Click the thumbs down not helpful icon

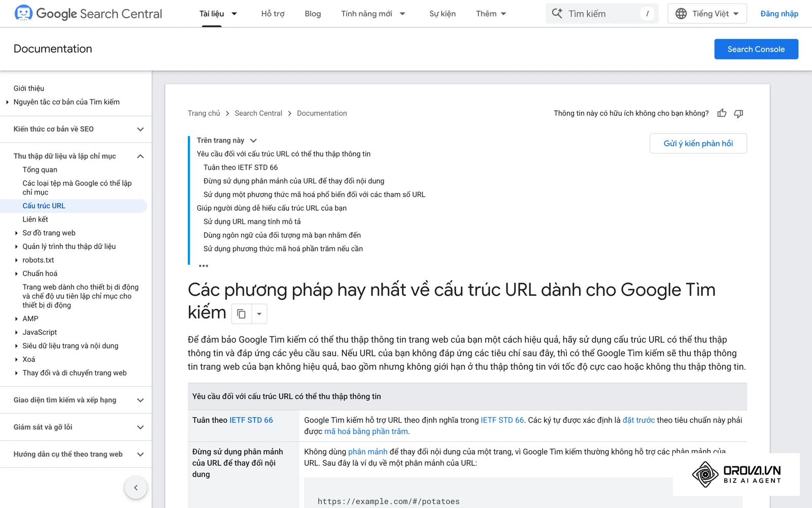(x=738, y=113)
